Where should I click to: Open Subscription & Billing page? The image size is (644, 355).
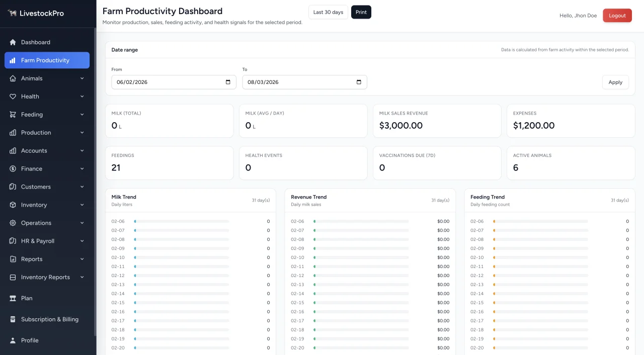click(x=47, y=319)
